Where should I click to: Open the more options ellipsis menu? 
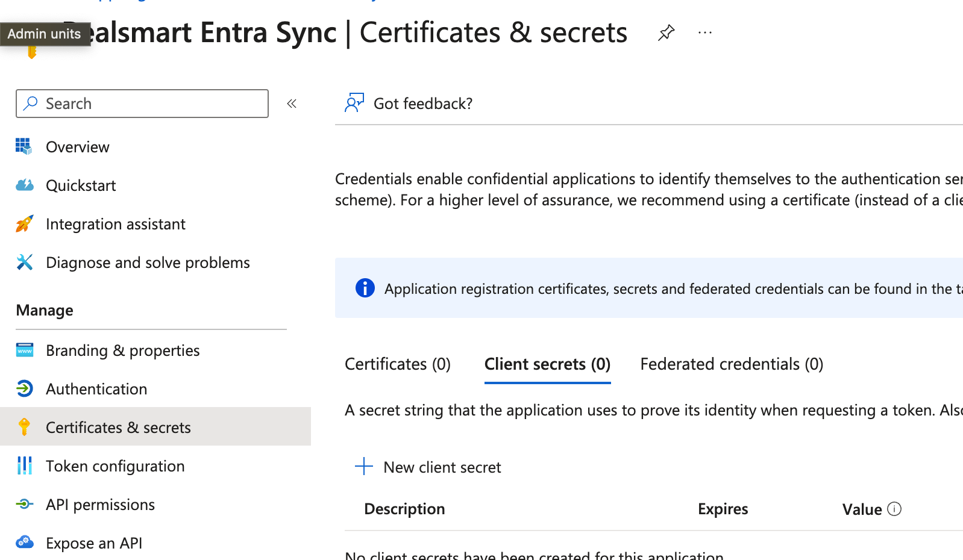click(704, 33)
